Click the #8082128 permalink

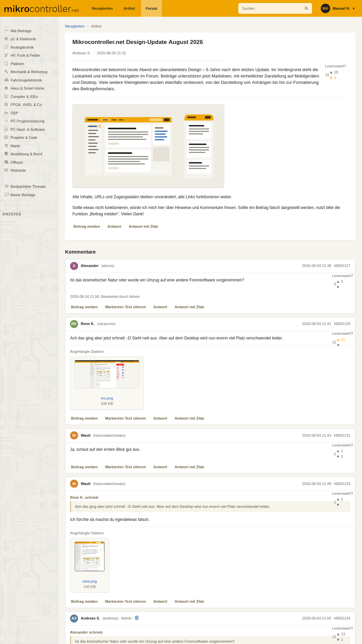tap(342, 324)
